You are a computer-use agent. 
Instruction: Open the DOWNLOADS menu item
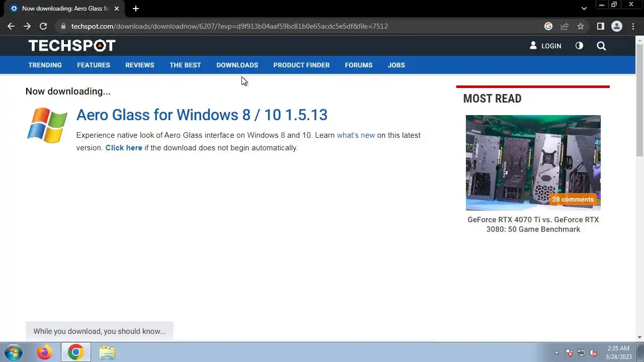tap(237, 65)
